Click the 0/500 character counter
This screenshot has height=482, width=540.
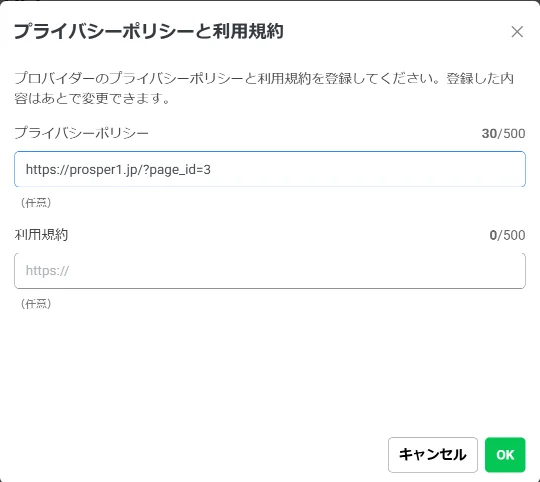tap(507, 235)
